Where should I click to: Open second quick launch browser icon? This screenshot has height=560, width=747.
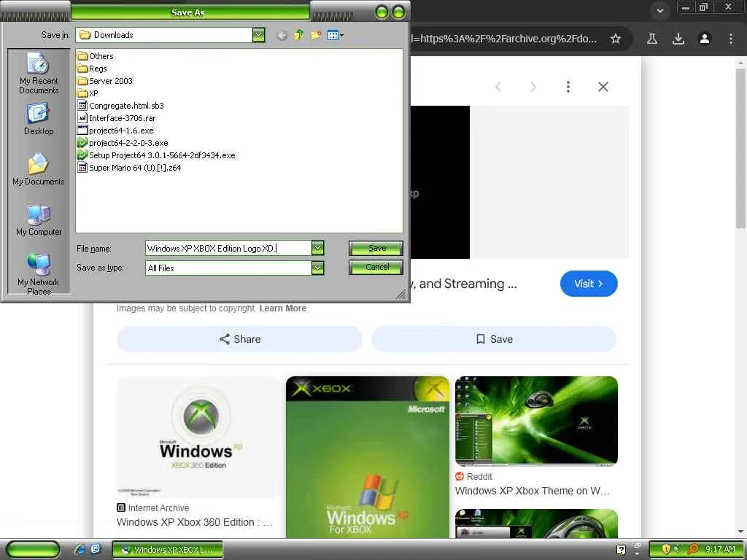[x=96, y=550]
